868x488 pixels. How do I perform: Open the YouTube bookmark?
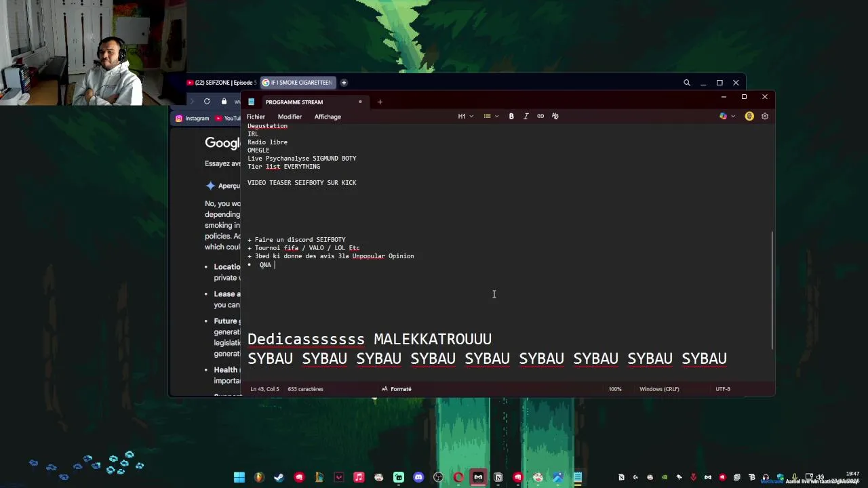point(229,118)
